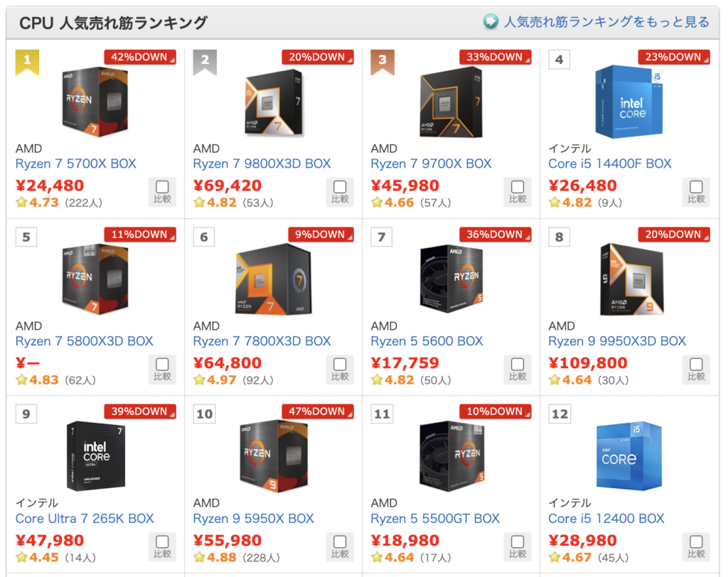Click the bronze rank 3 ribbon badge
This screenshot has height=577, width=728.
[382, 62]
